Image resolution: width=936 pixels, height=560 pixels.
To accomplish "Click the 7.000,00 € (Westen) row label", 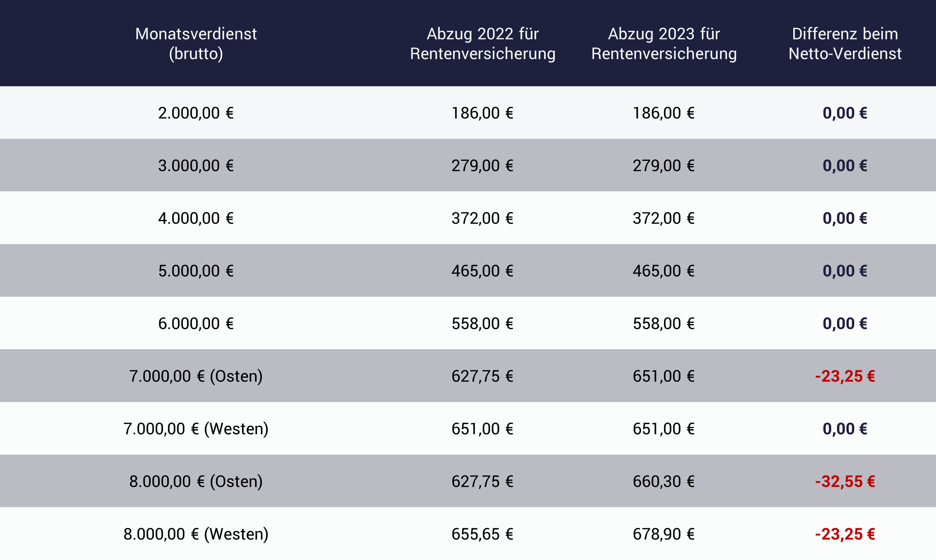I will click(196, 429).
